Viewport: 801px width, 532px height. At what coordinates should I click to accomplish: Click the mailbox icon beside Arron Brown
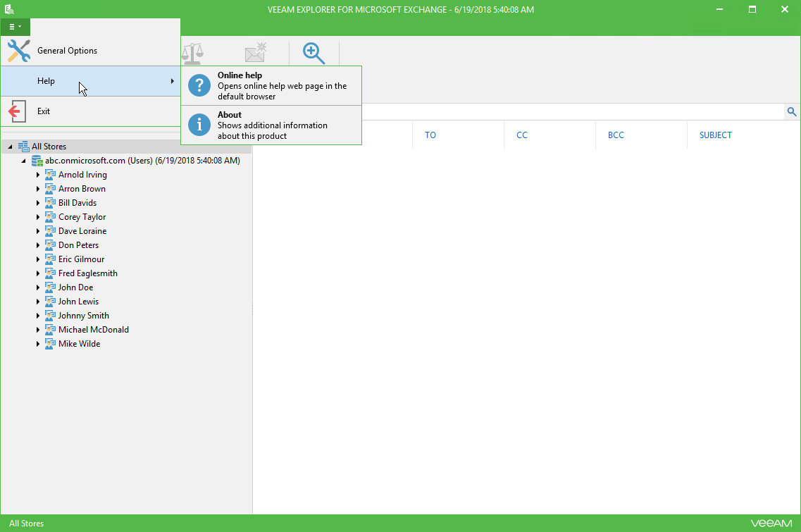[50, 189]
